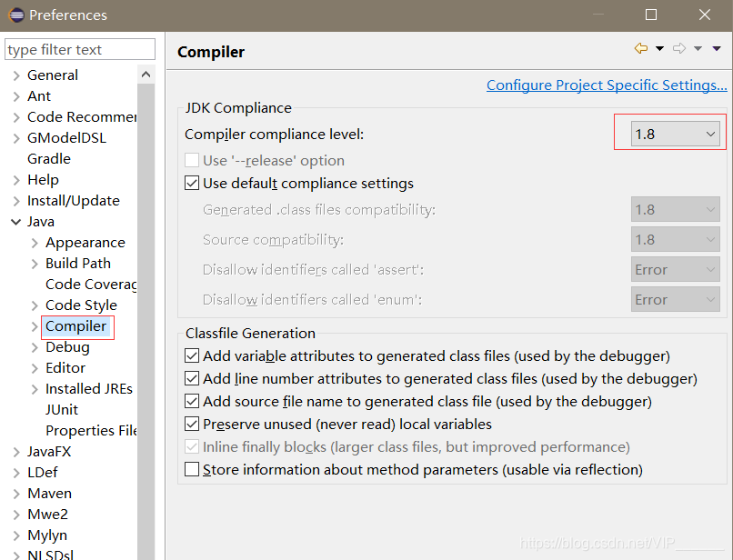Open the Compiler compliance level dropdown
Viewport: 733px width, 560px height.
coord(675,135)
